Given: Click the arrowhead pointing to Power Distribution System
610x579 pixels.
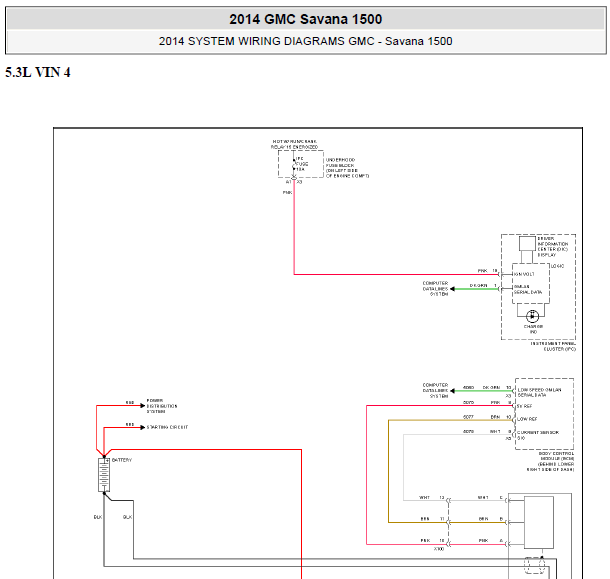Looking at the screenshot, I should tap(142, 405).
